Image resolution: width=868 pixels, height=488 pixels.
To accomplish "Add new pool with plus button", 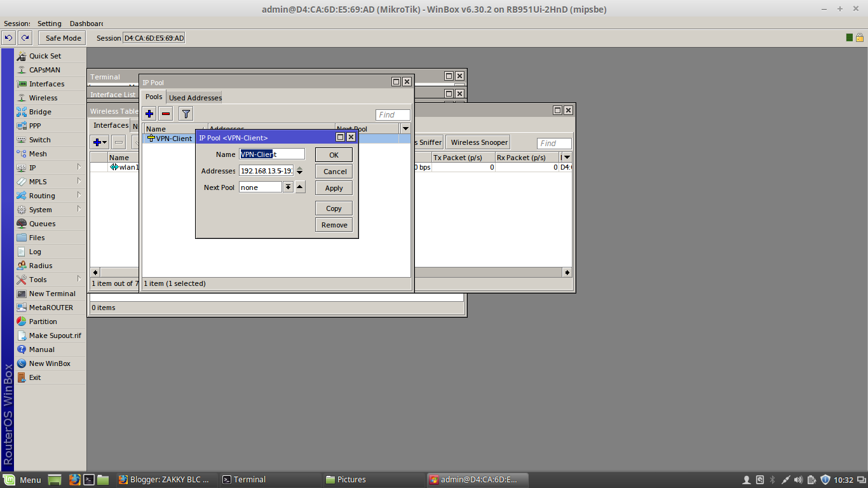I will point(149,114).
